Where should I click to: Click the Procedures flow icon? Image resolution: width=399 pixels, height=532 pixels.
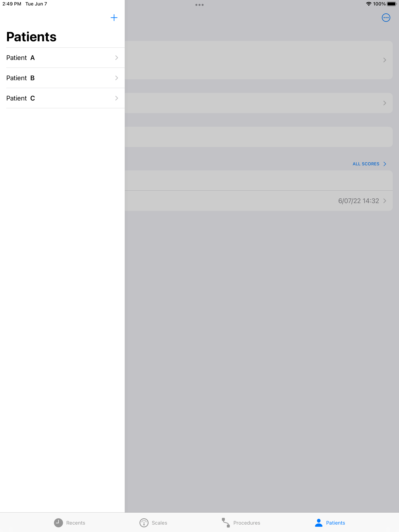226,523
